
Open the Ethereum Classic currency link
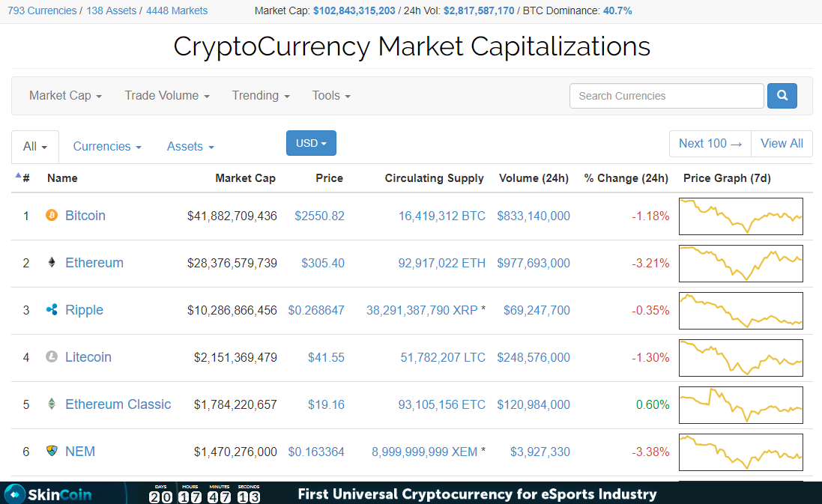(118, 404)
